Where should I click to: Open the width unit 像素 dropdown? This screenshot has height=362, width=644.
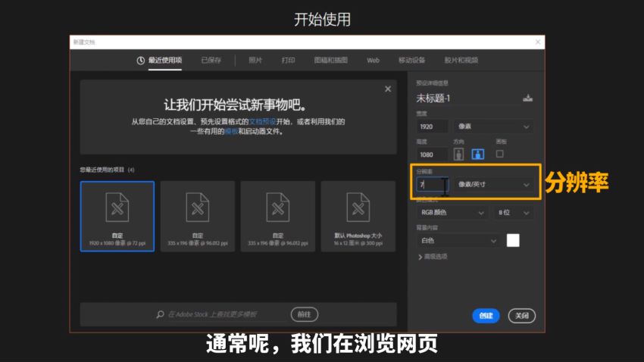tap(493, 126)
